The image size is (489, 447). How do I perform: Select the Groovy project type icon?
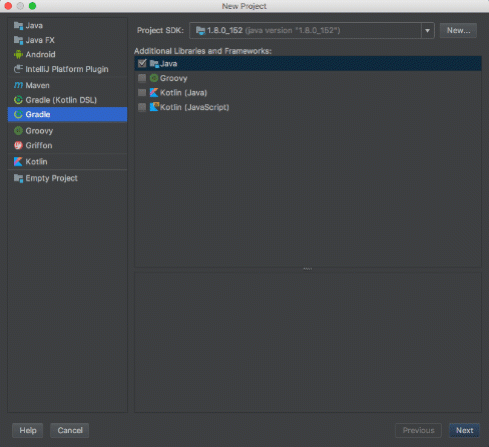point(18,131)
